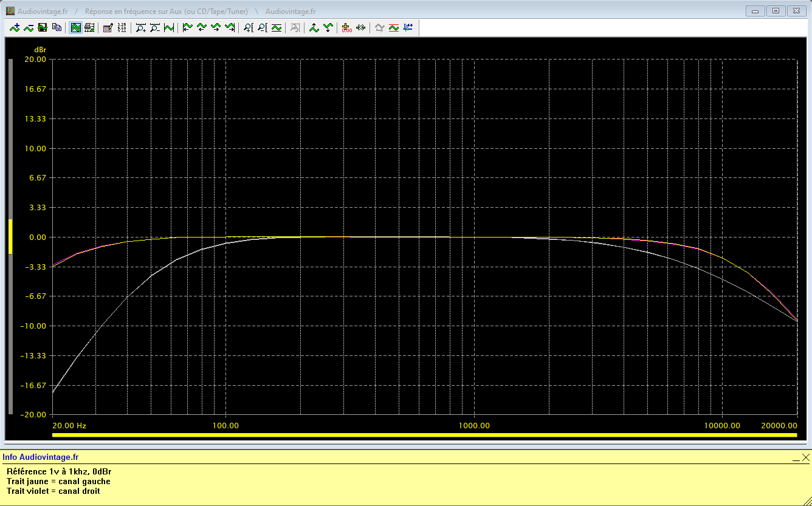Screen dimensions: 812x506
Task: Zoom in horizontally with magnifier plus icon
Action: [141, 27]
